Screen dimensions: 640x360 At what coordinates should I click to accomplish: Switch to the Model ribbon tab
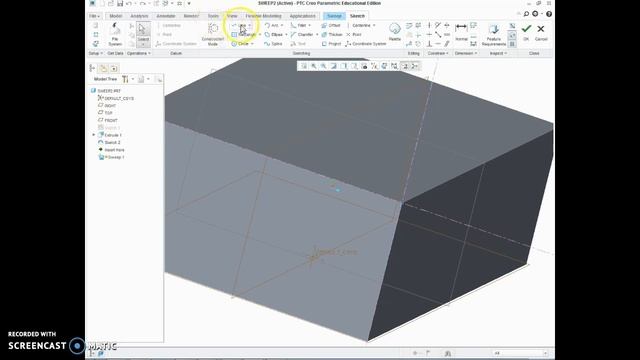click(x=116, y=16)
